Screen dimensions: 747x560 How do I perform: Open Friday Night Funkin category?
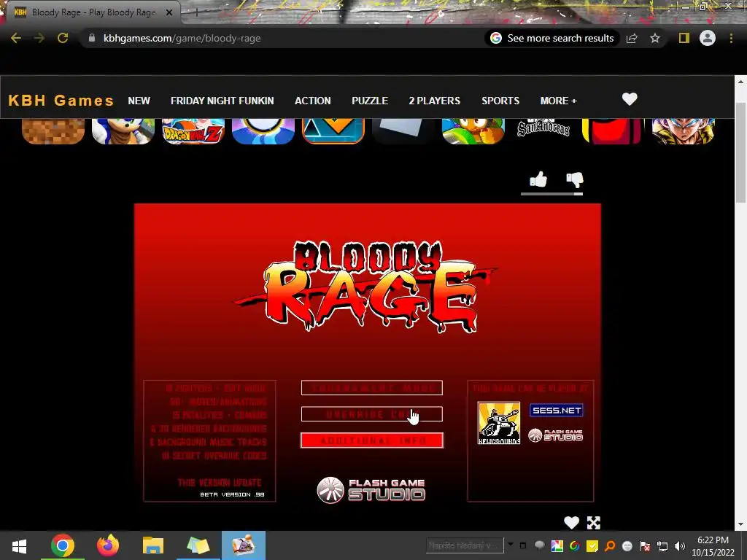222,101
